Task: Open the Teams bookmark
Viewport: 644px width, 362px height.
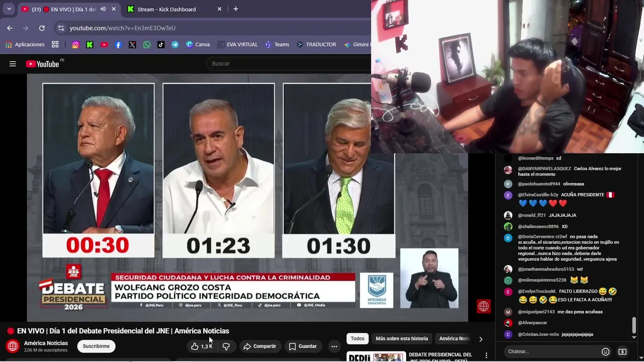Action: click(x=277, y=45)
